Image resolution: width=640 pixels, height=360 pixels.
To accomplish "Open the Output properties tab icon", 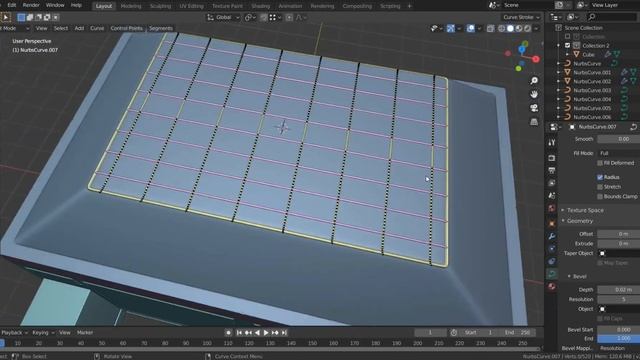I will pos(552,171).
